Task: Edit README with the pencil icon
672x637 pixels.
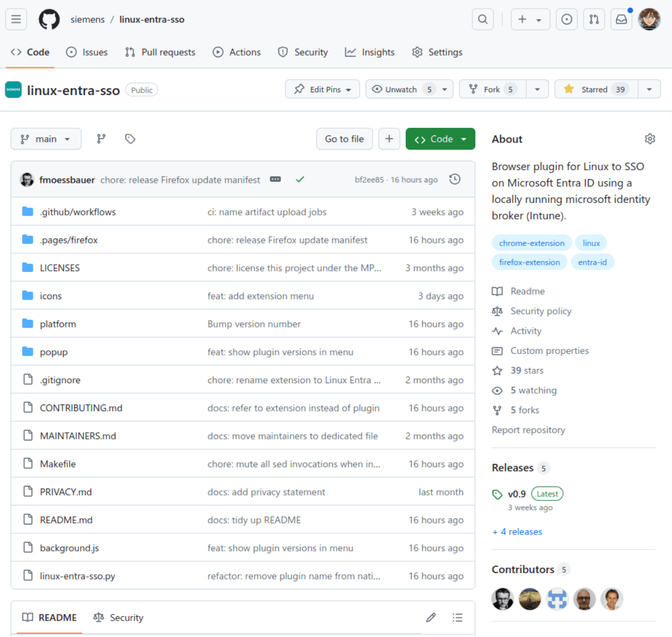Action: [431, 617]
